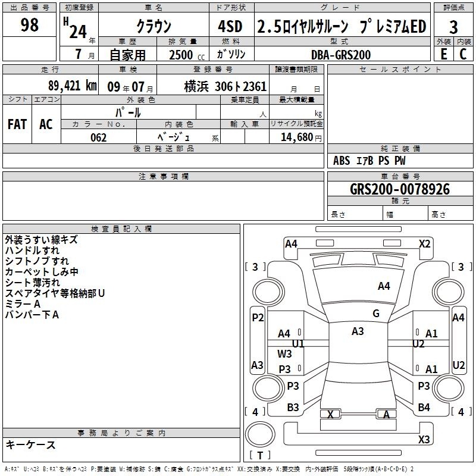Click the キーケース note
This screenshot has width=476, height=476.
coord(30,445)
